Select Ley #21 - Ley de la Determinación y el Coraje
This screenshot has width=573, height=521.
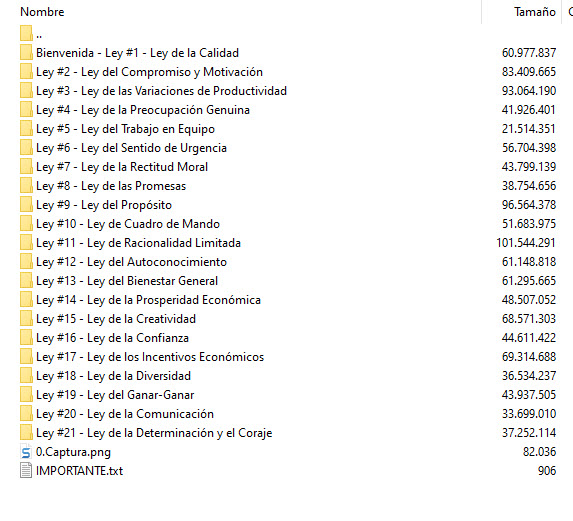(x=154, y=433)
